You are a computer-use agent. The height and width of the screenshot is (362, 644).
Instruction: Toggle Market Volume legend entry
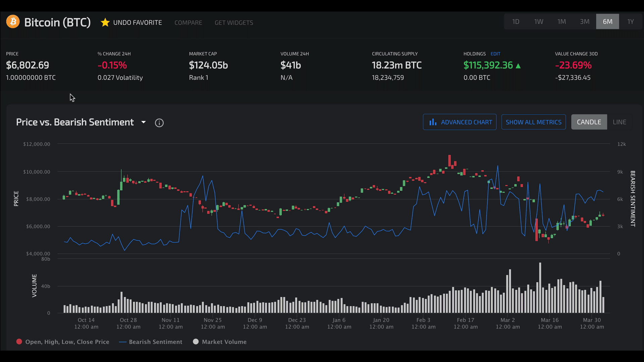click(x=220, y=342)
